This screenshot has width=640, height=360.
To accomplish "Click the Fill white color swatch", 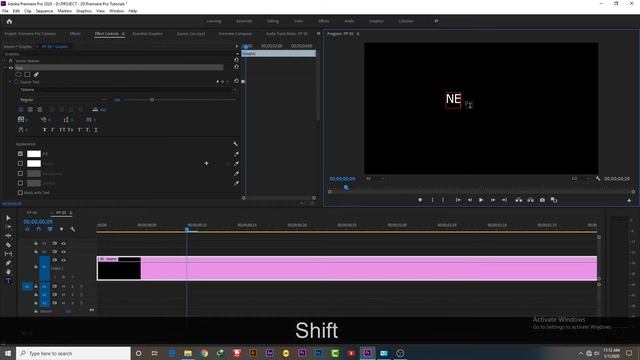I will [x=34, y=154].
